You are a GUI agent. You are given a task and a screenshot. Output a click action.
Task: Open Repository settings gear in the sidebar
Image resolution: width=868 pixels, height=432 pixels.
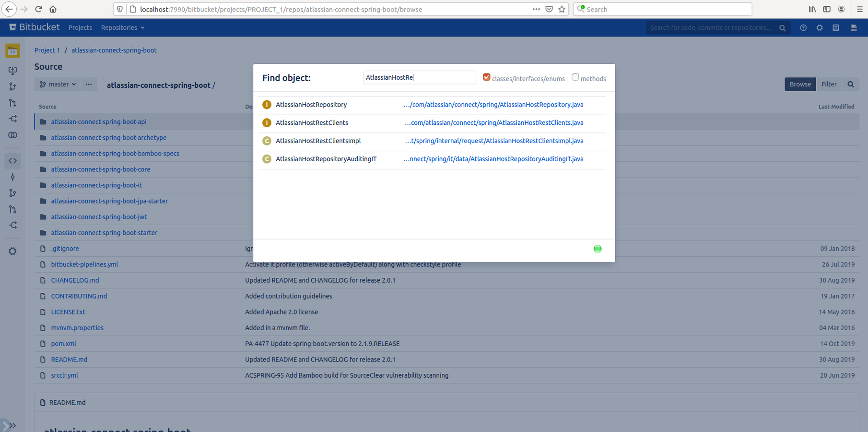[12, 251]
